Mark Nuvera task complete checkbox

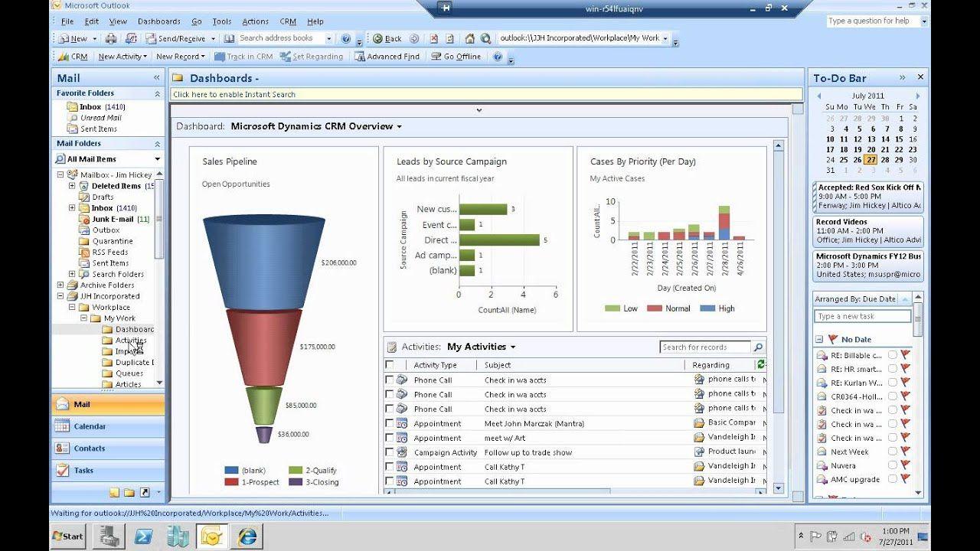coord(892,465)
